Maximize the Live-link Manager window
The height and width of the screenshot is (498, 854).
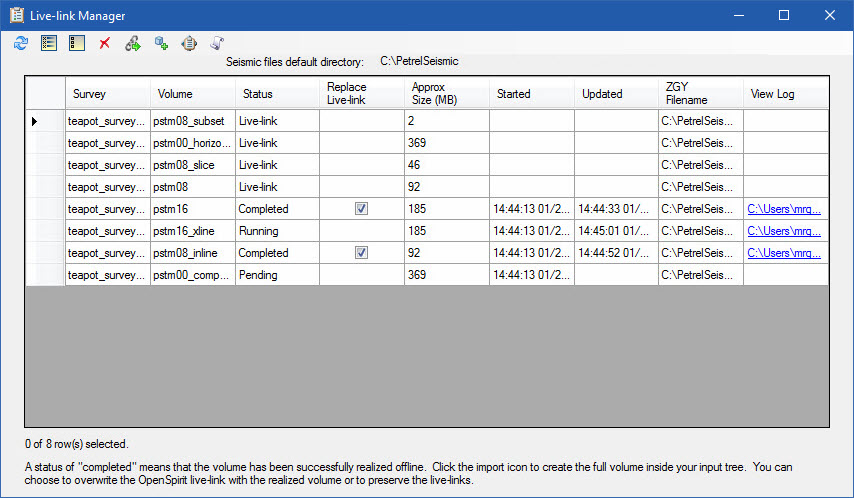pyautogui.click(x=784, y=15)
